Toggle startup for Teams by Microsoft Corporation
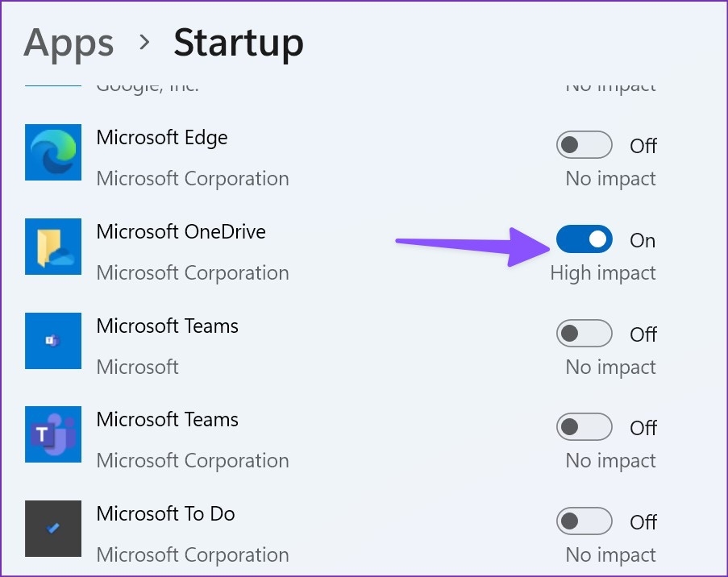The width and height of the screenshot is (728, 577). [x=584, y=427]
